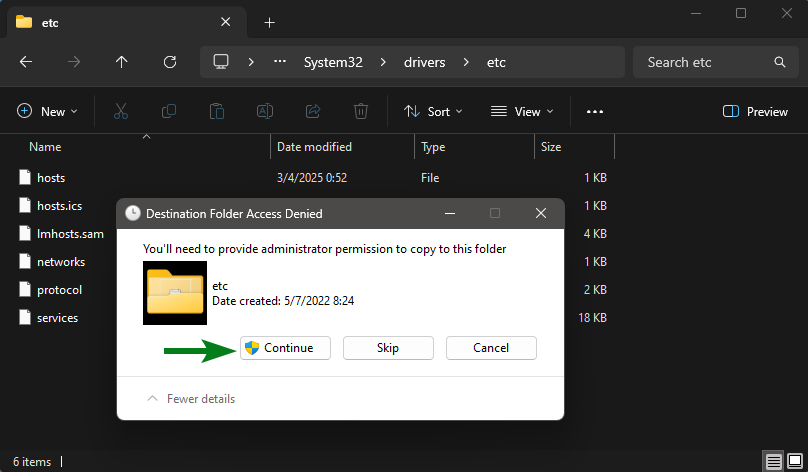The width and height of the screenshot is (808, 472).
Task: Click the This PC monitor icon in address bar
Action: [221, 62]
